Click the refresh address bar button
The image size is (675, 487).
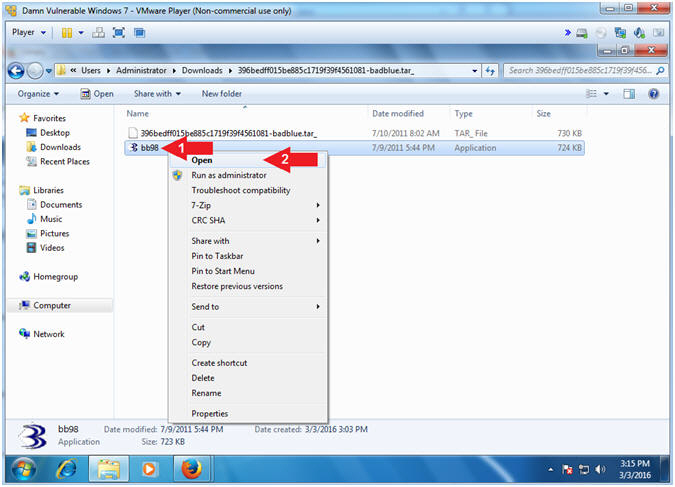coord(490,71)
